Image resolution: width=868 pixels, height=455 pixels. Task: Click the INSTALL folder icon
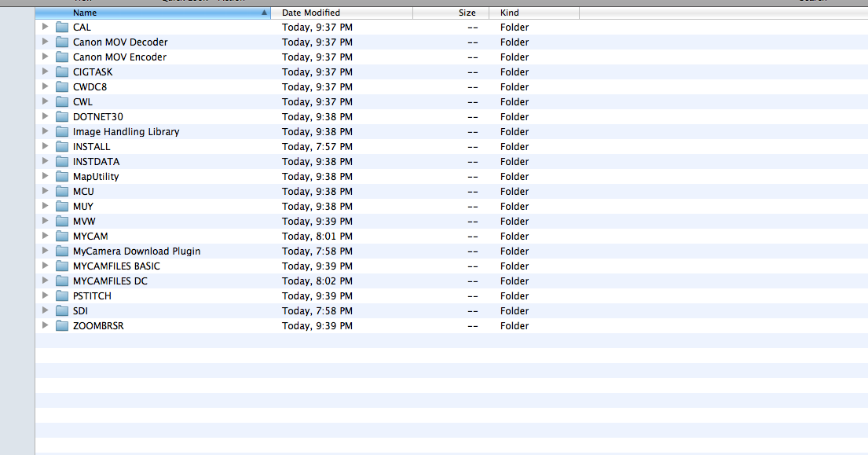(62, 147)
